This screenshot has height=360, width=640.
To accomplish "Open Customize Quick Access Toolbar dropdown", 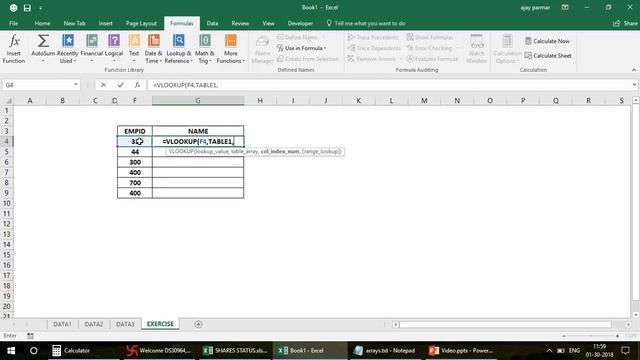I will click(40, 8).
